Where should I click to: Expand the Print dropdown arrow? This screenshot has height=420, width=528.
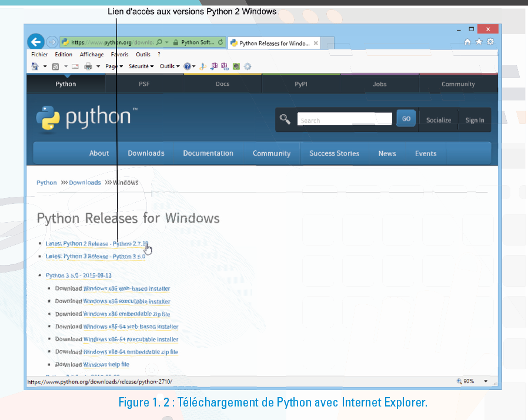click(x=98, y=66)
